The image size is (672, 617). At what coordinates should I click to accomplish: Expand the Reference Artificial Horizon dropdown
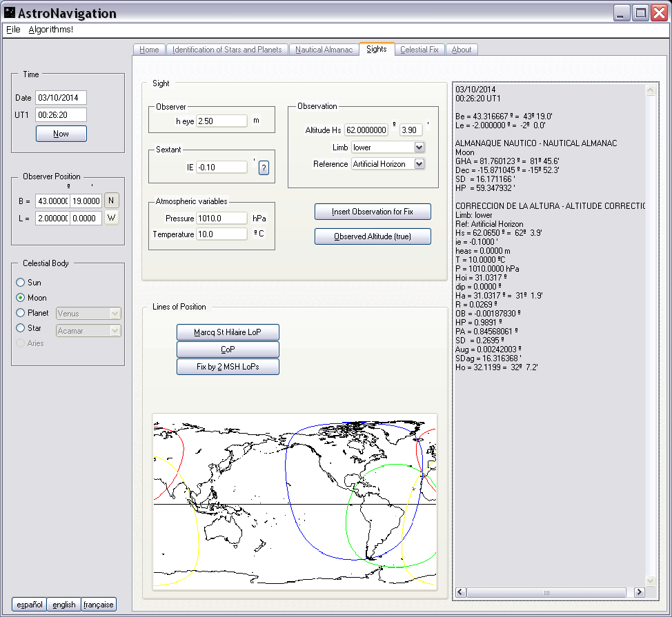(419, 164)
